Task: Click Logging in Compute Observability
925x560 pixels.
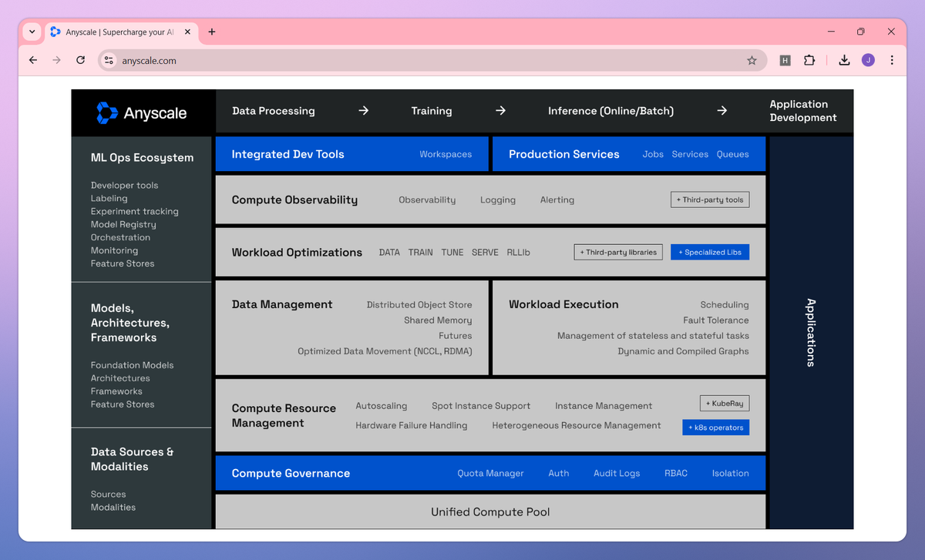Action: pyautogui.click(x=498, y=200)
